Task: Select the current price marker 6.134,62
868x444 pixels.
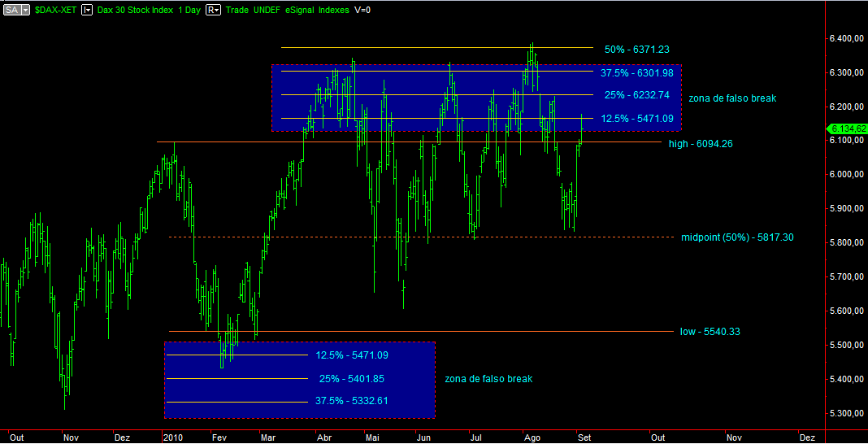Action: coord(846,129)
